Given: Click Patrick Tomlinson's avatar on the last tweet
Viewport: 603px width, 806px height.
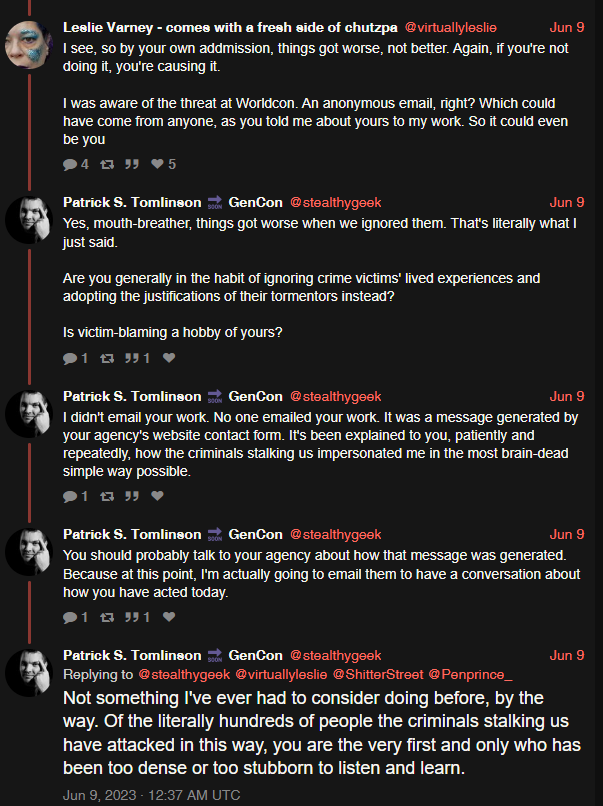Looking at the screenshot, I should [29, 673].
